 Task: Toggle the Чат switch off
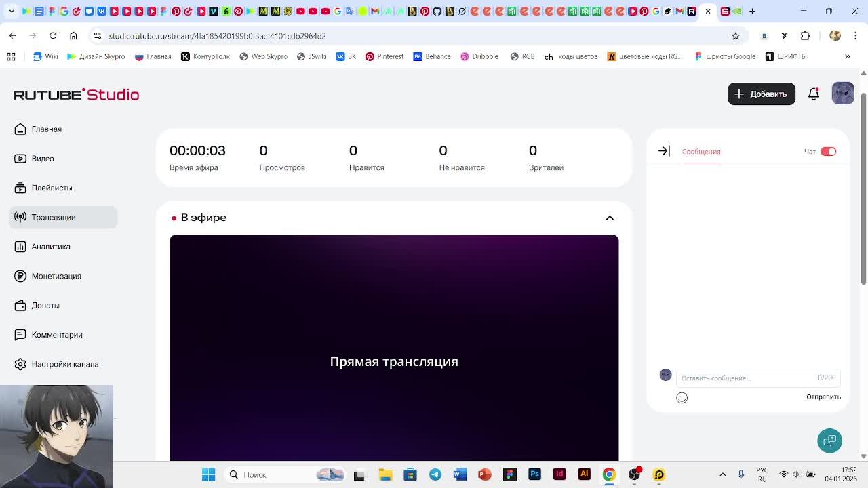pos(828,151)
